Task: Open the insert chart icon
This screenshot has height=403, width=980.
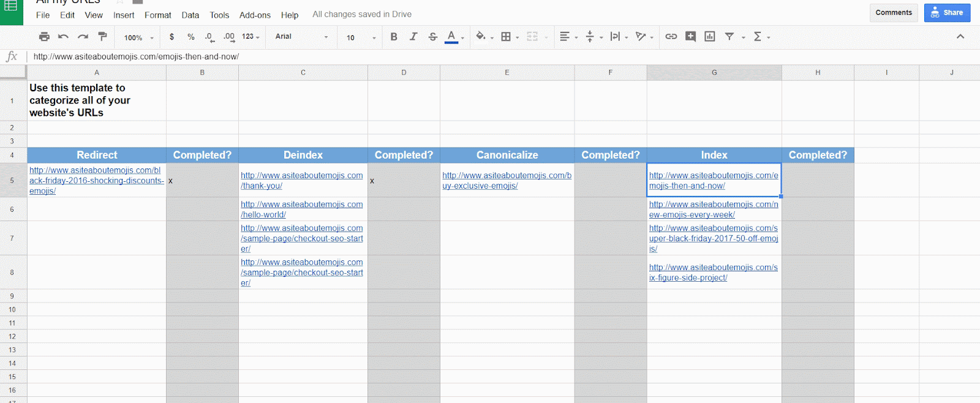Action: point(710,37)
